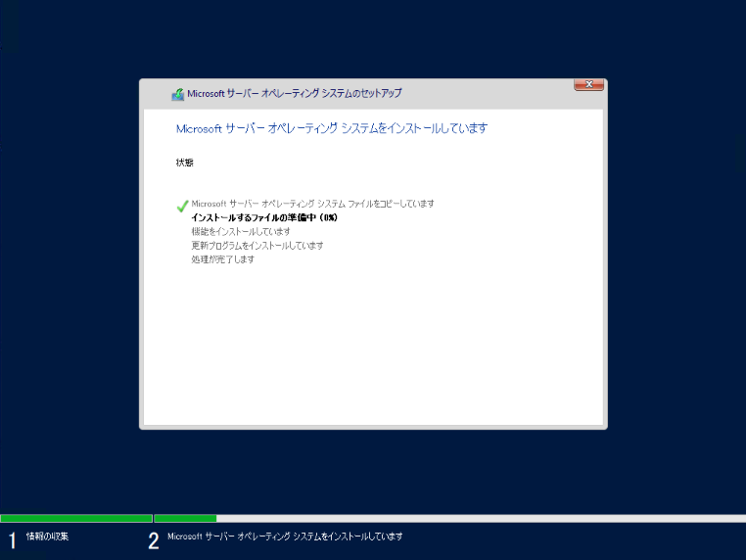Viewport: 746px width, 560px height.
Task: Select the bold 'インストールするファイルの準備中 (0%)' line
Action: [x=264, y=217]
